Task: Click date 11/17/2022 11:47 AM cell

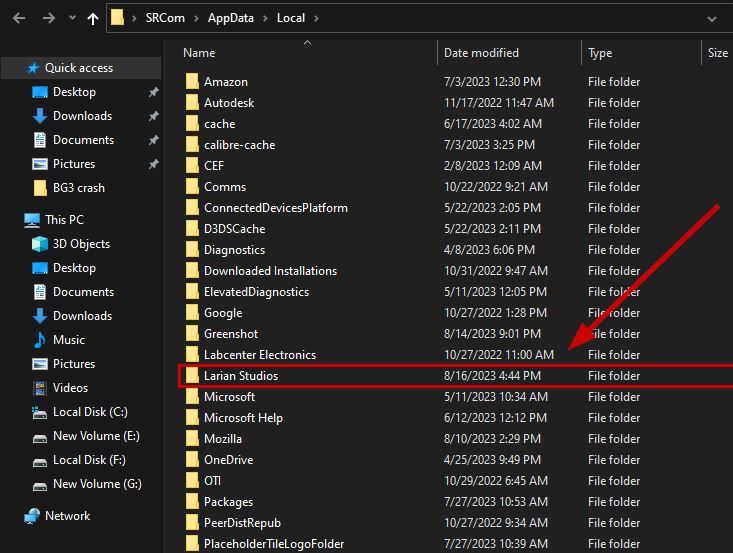Action: (499, 103)
